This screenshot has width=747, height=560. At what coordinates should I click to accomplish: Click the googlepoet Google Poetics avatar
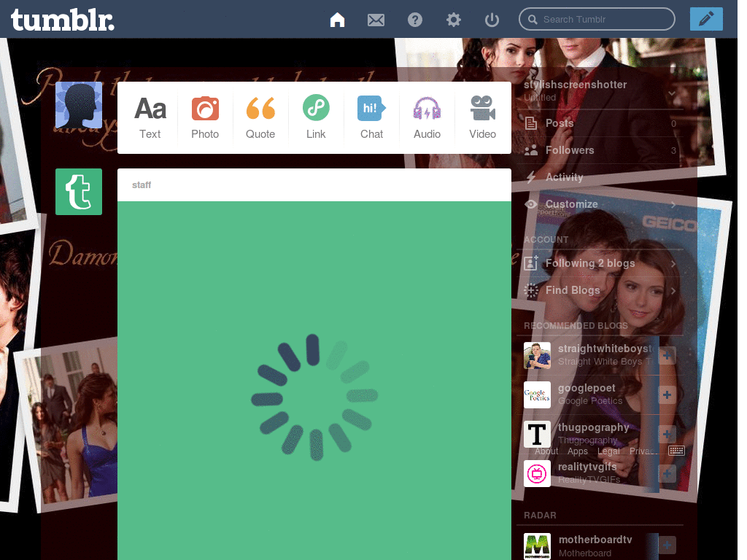click(537, 394)
